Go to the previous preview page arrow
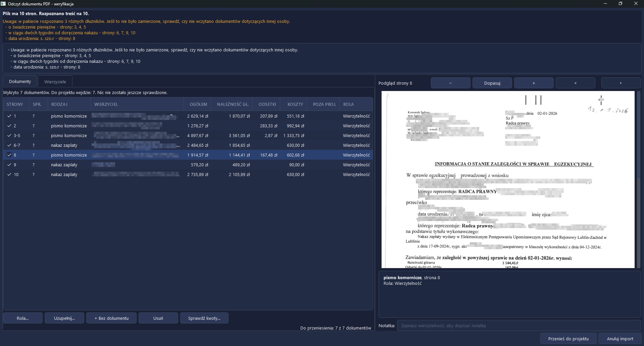 (575, 83)
